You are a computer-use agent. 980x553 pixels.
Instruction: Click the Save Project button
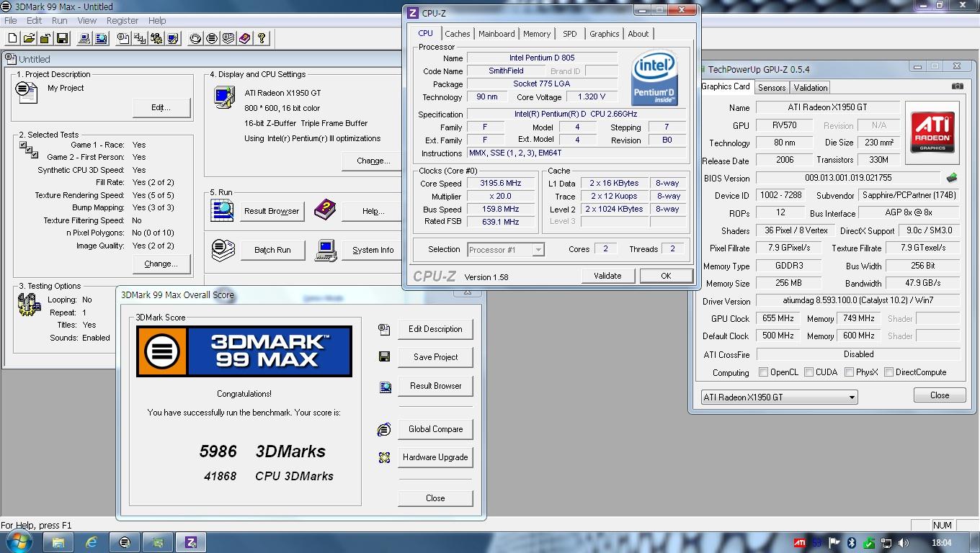point(435,357)
